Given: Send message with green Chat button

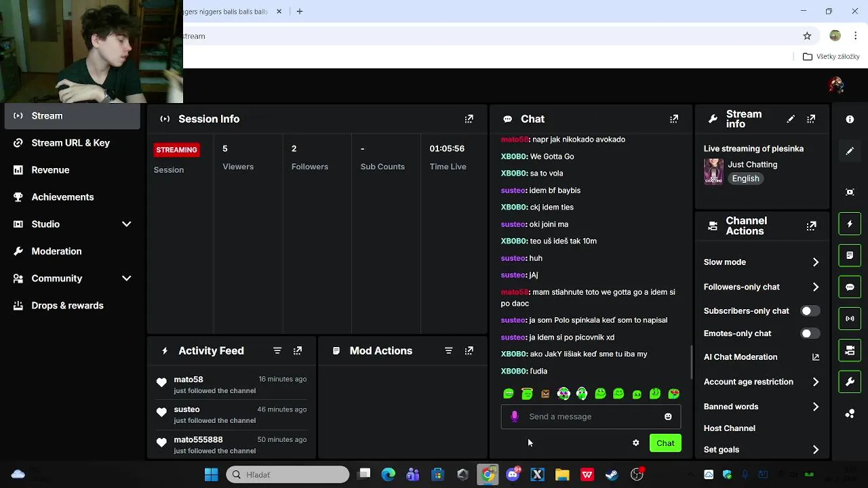Looking at the screenshot, I should coord(665,443).
